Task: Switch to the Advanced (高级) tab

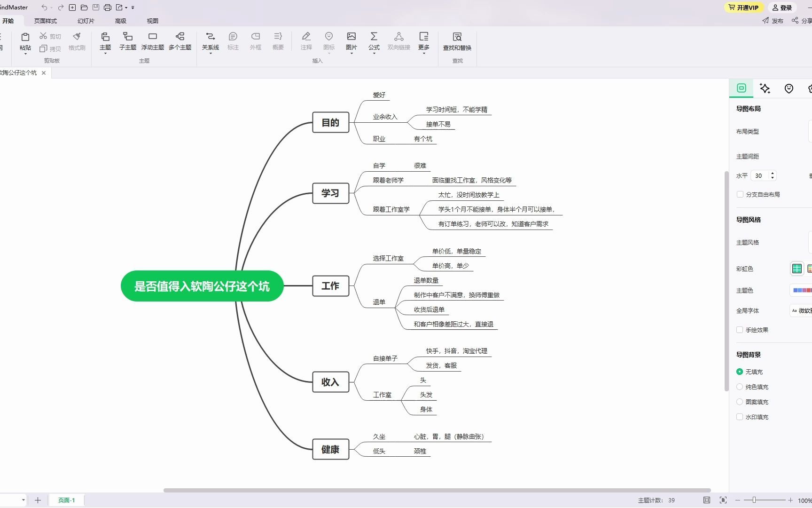Action: [x=121, y=21]
